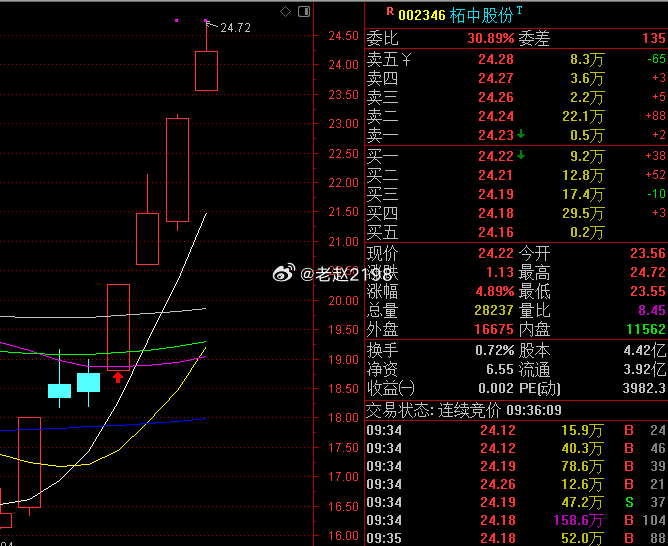Click the green down arrow beside 卖一 price
This screenshot has width=668, height=546.
tap(521, 135)
